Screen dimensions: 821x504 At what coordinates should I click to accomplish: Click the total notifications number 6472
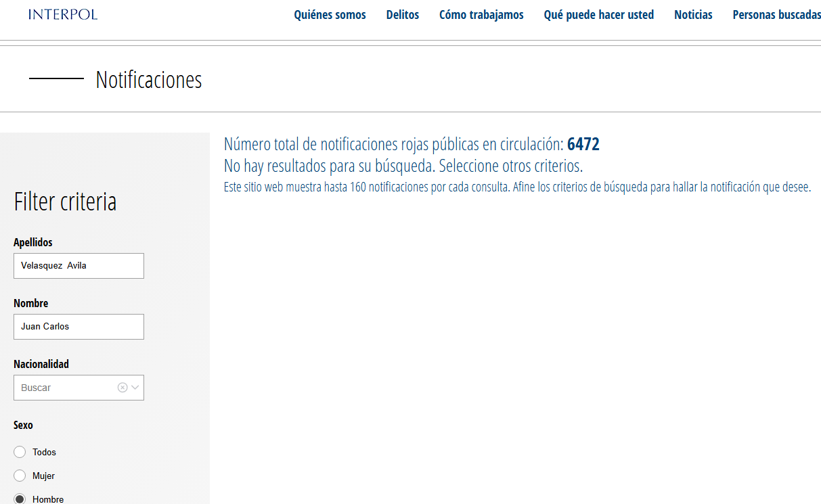[583, 144]
